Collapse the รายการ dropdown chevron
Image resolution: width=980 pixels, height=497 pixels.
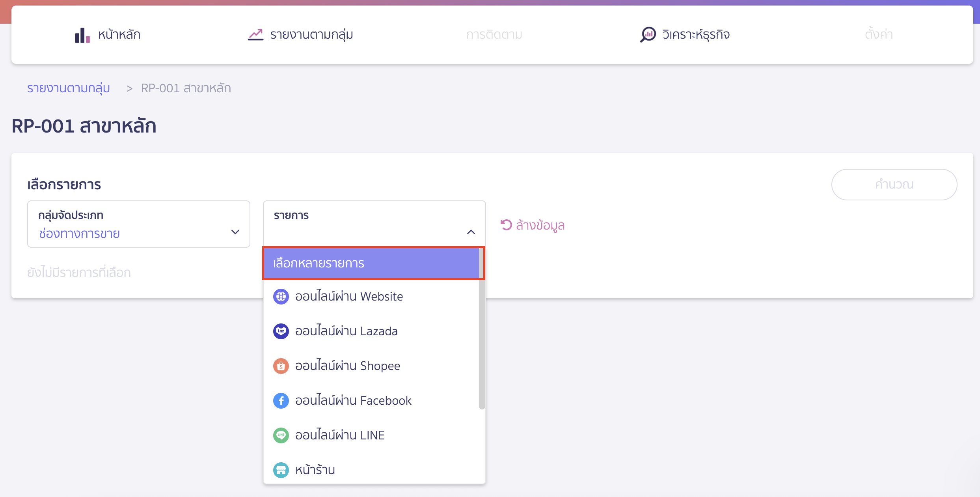[471, 232]
